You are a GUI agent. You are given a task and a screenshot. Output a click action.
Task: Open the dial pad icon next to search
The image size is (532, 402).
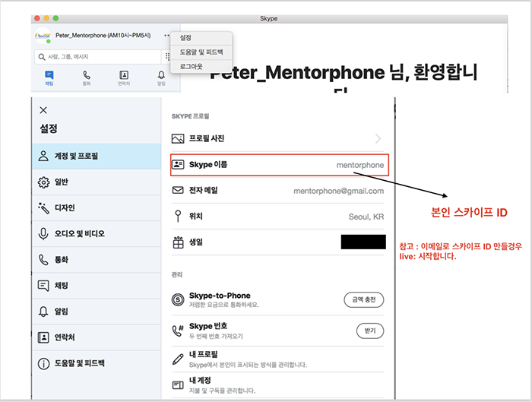(167, 56)
